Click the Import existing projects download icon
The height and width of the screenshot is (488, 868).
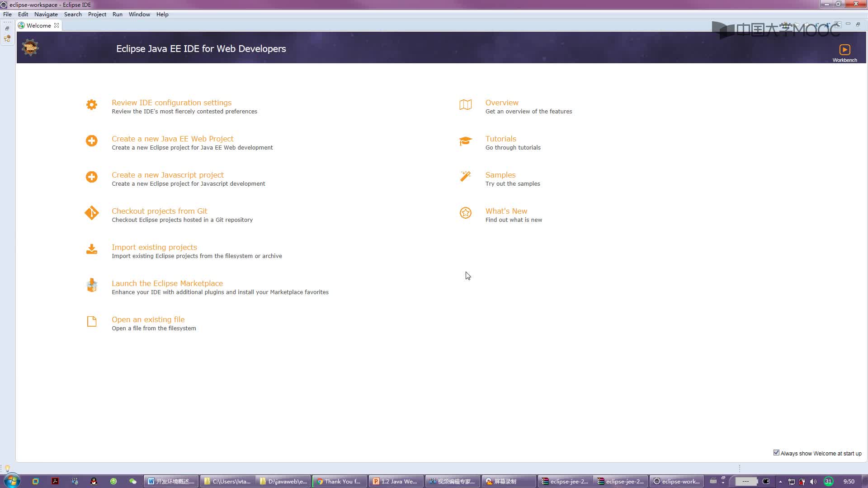91,249
